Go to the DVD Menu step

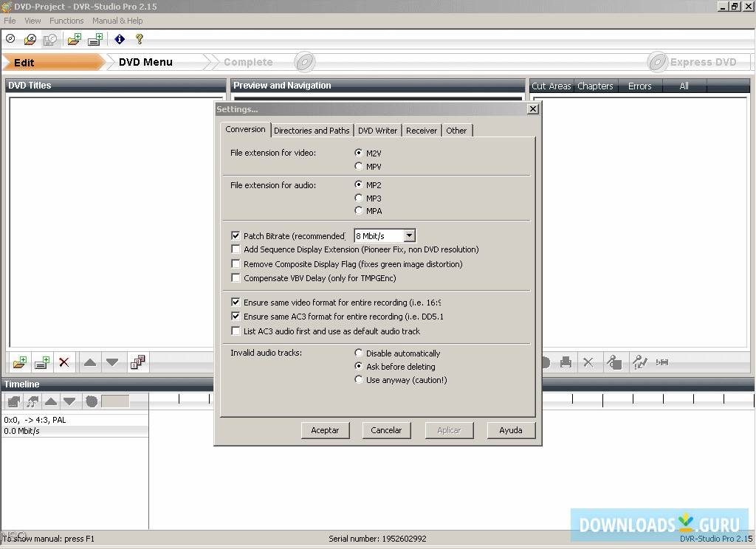(x=145, y=62)
